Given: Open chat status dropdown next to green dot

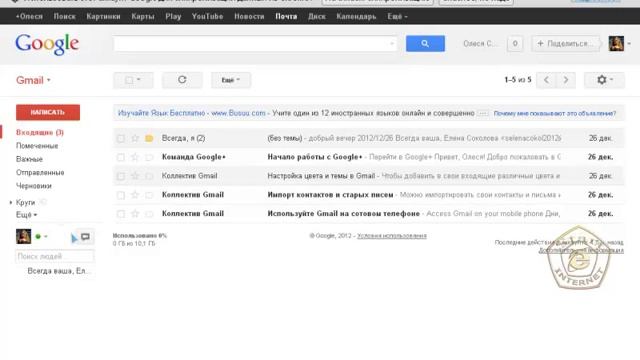Looking at the screenshot, I should click(46, 236).
